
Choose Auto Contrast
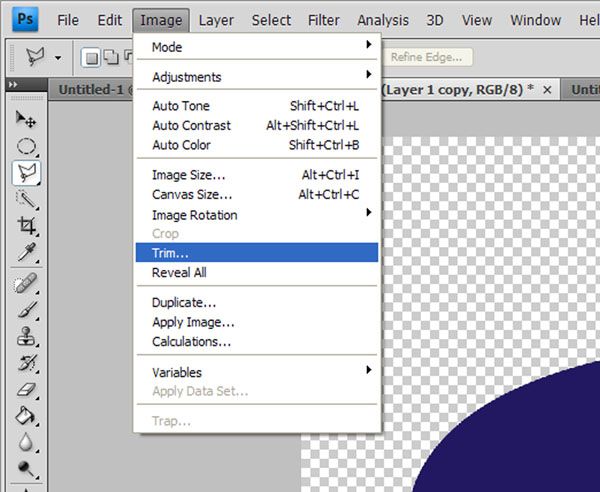click(257, 125)
